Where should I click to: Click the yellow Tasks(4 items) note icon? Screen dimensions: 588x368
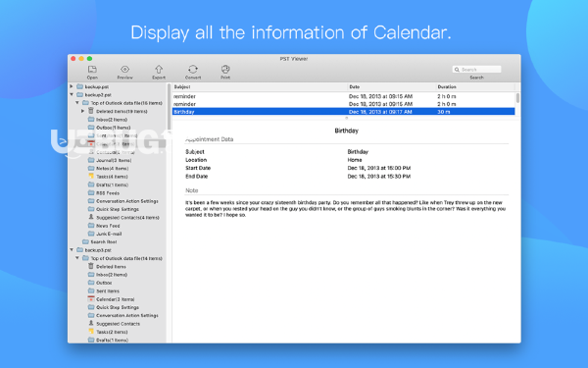coord(91,176)
